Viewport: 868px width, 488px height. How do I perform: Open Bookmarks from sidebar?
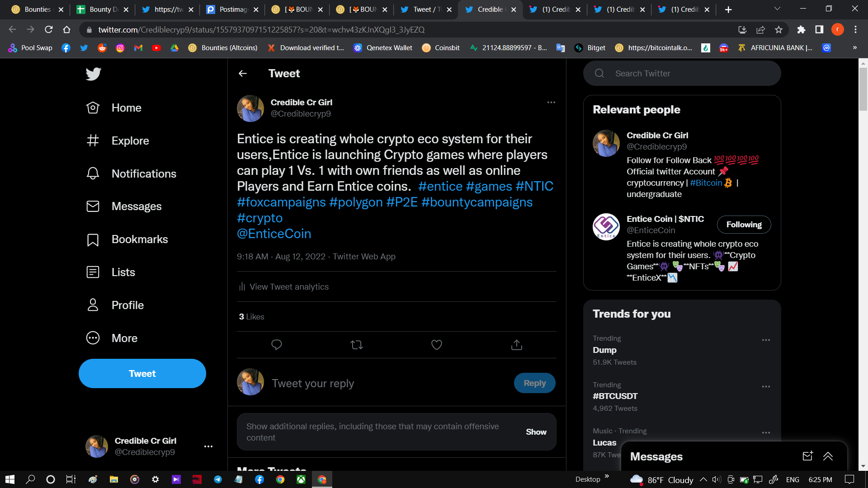click(127, 239)
